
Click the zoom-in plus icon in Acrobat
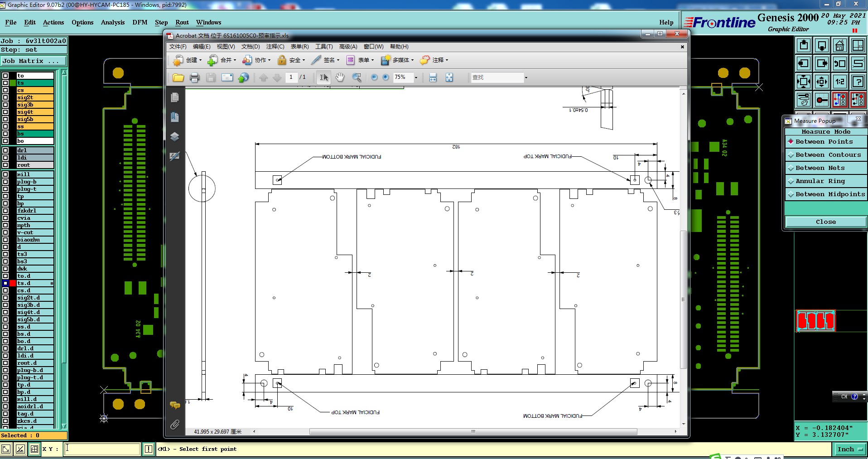pos(386,77)
